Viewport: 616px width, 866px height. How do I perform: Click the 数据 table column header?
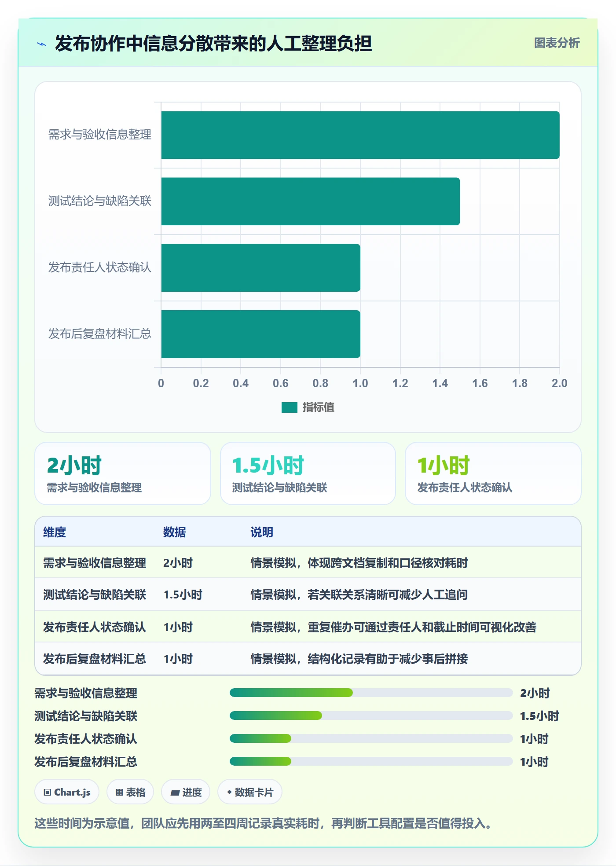point(175,532)
